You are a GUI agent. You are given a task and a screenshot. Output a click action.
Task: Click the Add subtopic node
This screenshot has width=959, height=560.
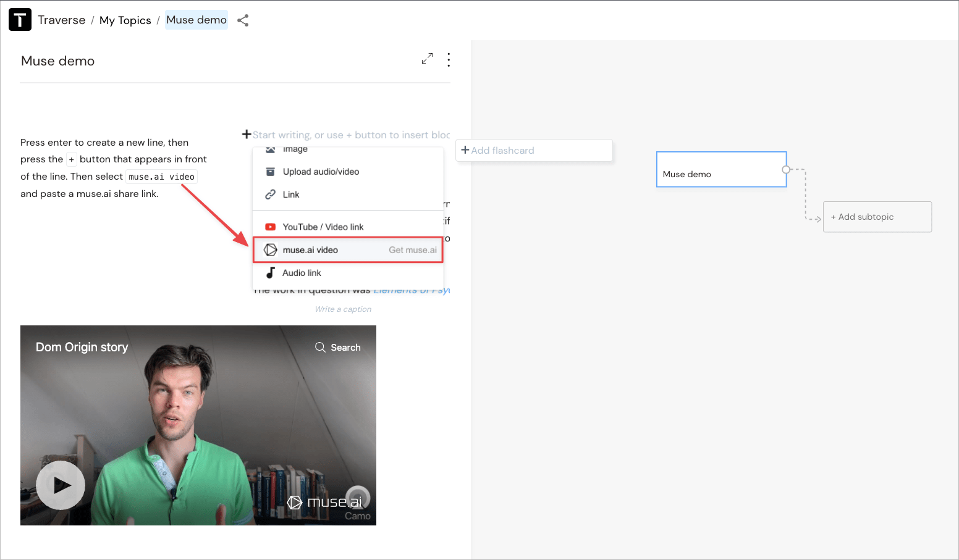coord(877,217)
